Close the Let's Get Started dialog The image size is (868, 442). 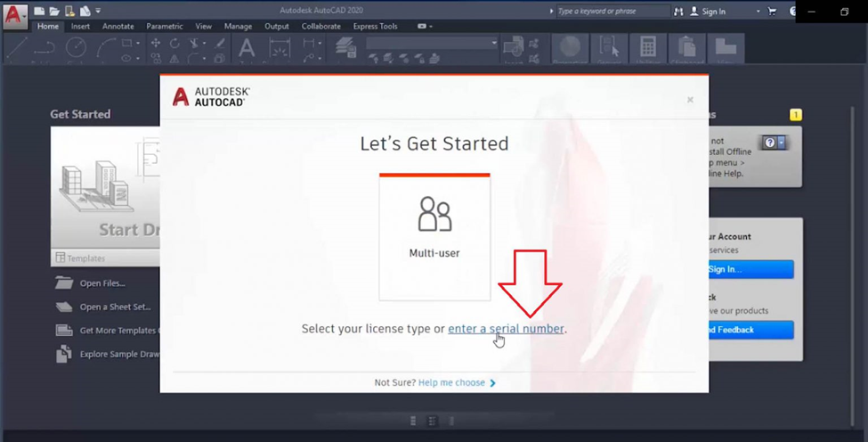[690, 100]
